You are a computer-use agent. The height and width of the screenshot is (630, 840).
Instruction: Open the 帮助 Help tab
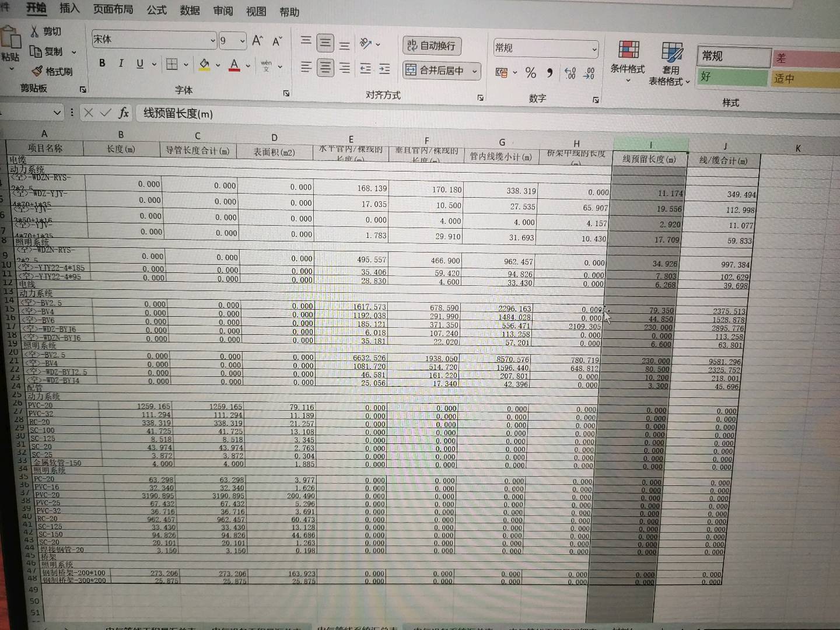289,12
